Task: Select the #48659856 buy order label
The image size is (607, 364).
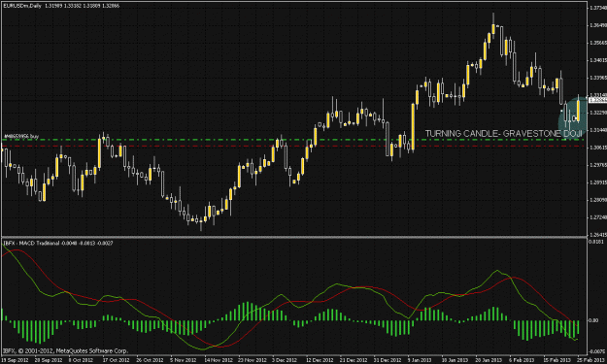Action: pyautogui.click(x=21, y=136)
